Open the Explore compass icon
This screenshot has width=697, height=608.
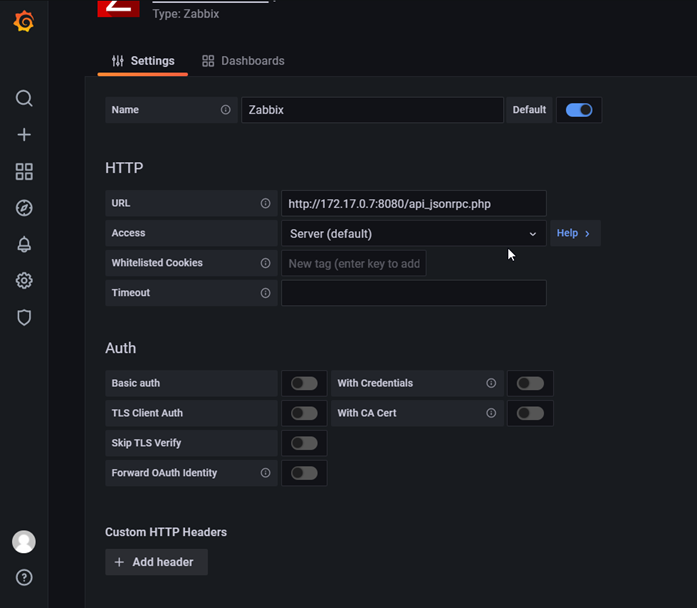pyautogui.click(x=24, y=208)
